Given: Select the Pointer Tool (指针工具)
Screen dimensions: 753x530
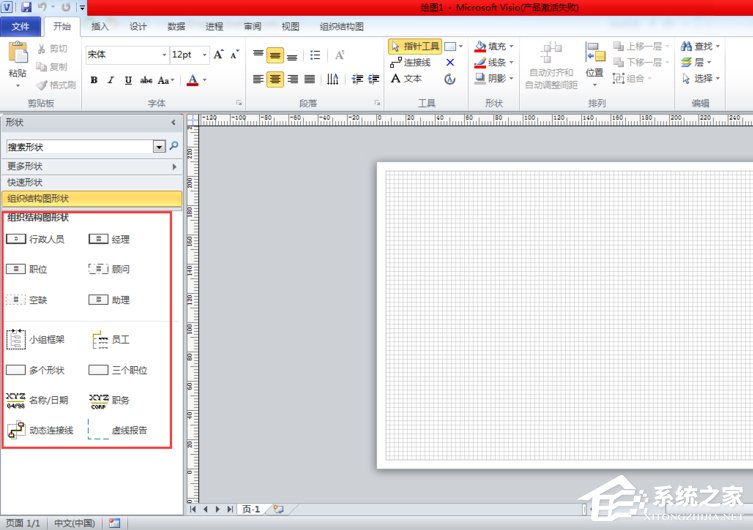Looking at the screenshot, I should point(415,47).
